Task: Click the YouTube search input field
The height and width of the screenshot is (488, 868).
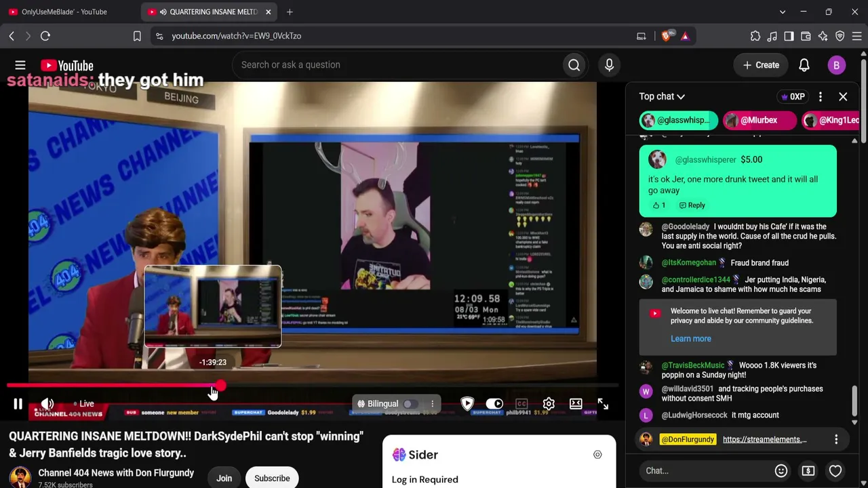Action: pos(399,65)
